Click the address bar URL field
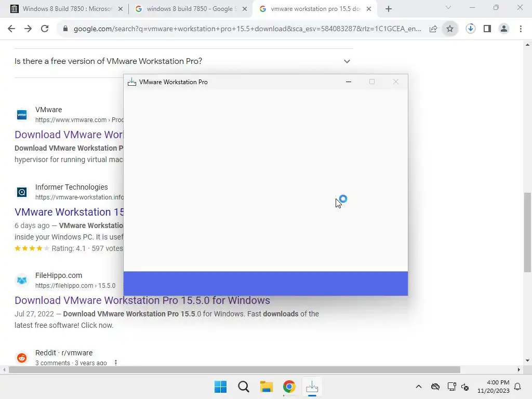This screenshot has height=399, width=532. (247, 29)
